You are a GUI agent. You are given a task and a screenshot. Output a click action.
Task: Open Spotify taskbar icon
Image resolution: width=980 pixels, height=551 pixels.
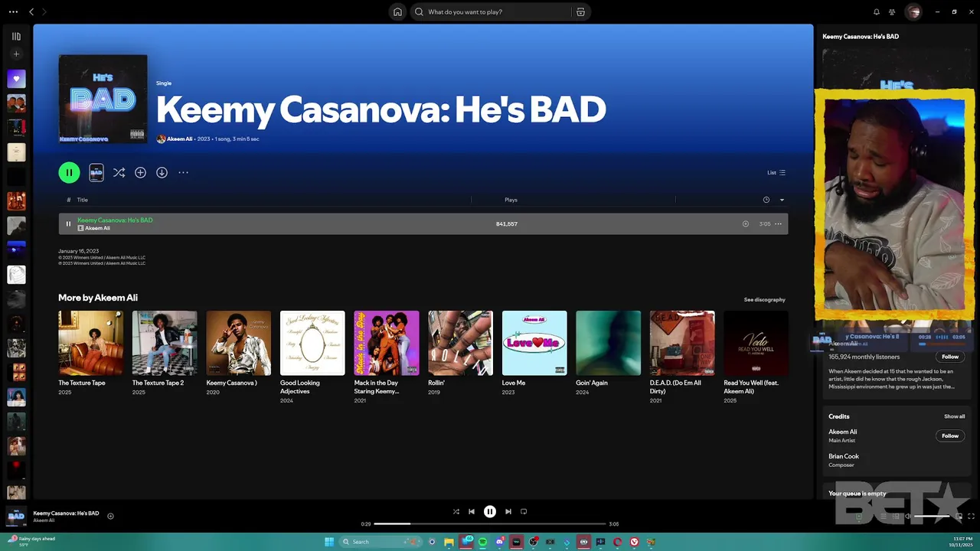tap(483, 542)
